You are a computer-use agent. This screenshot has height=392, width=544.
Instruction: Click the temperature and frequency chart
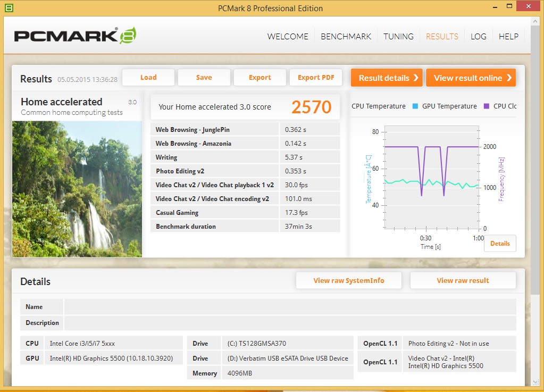[432, 177]
